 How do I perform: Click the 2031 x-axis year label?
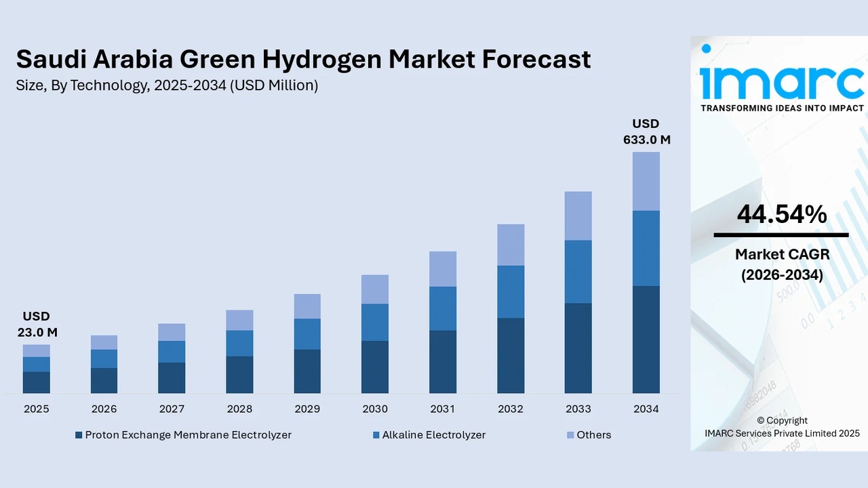point(442,409)
